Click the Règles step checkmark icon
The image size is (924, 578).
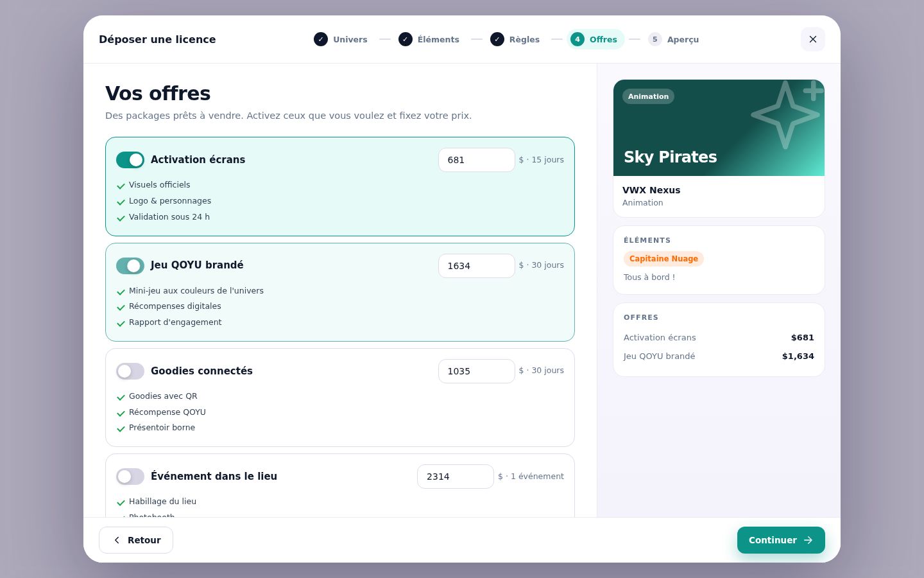[497, 39]
